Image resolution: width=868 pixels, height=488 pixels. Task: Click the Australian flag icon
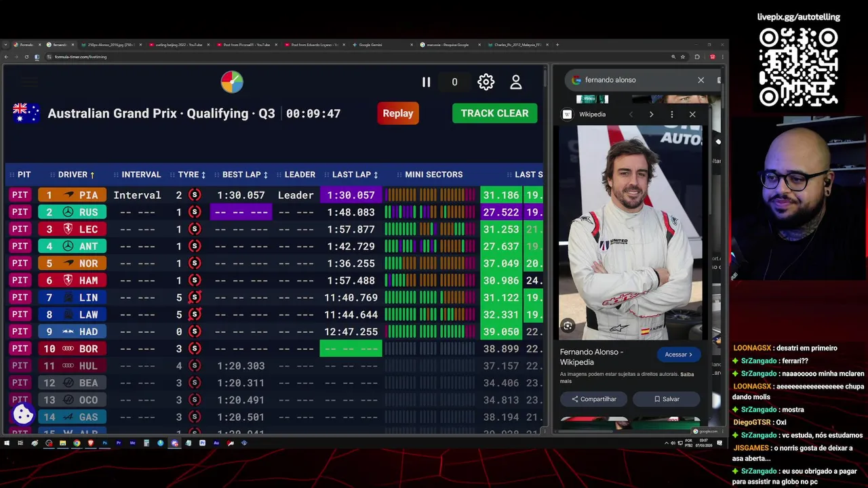pyautogui.click(x=26, y=113)
